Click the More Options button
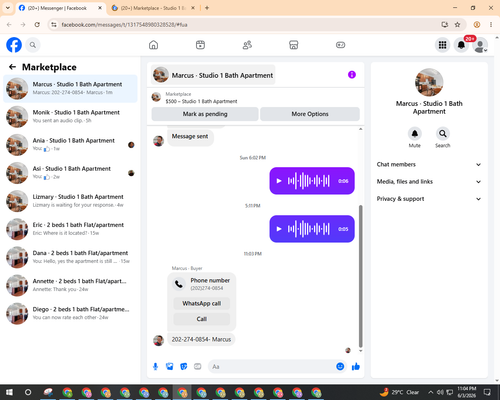The image size is (500, 400). pos(310,114)
